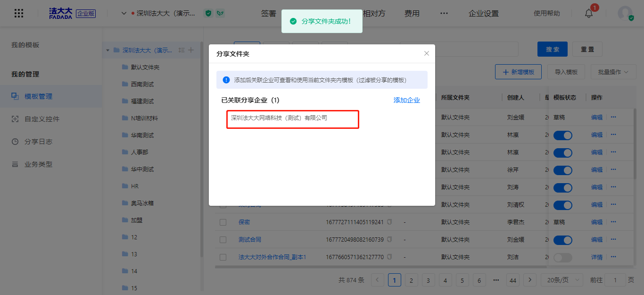Open the top navigation more (···) menu
Screen dimensions: 644x295
[444, 13]
